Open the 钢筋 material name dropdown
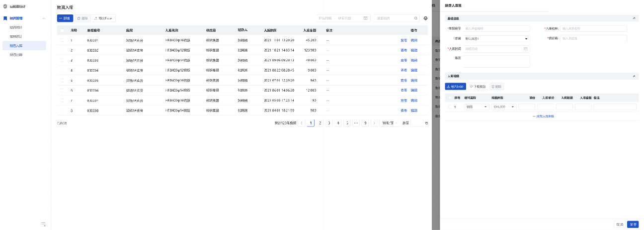The width and height of the screenshot is (644, 230). pos(477,107)
